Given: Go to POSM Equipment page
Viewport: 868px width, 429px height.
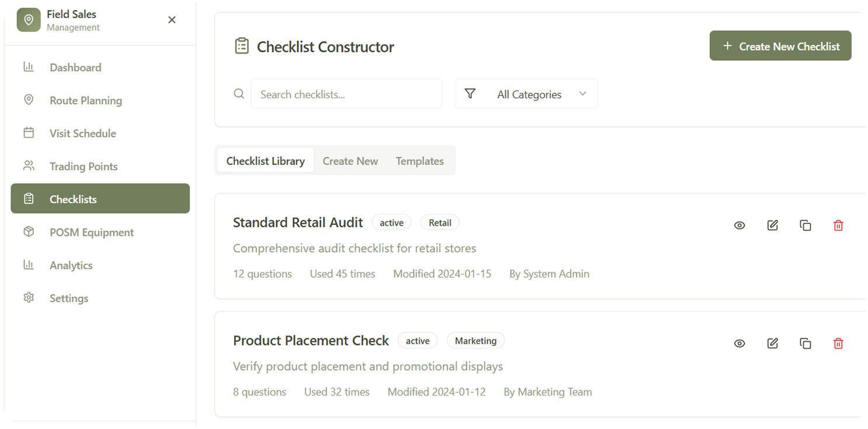Looking at the screenshot, I should coord(91,232).
